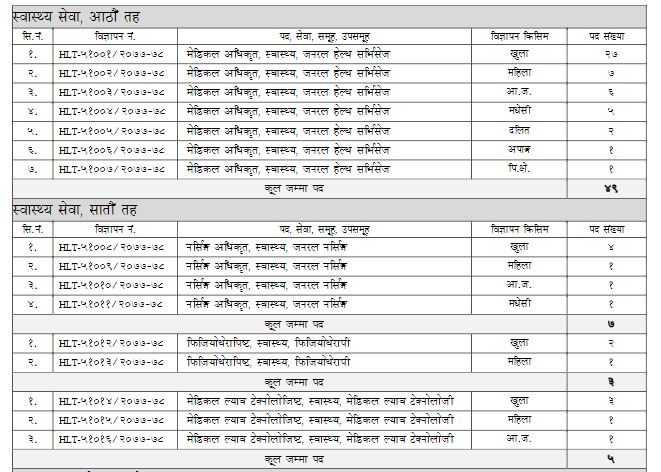Click advertisement number HLT-५१०१२/२०७७-७८
This screenshot has height=472, width=661.
pyautogui.click(x=114, y=343)
